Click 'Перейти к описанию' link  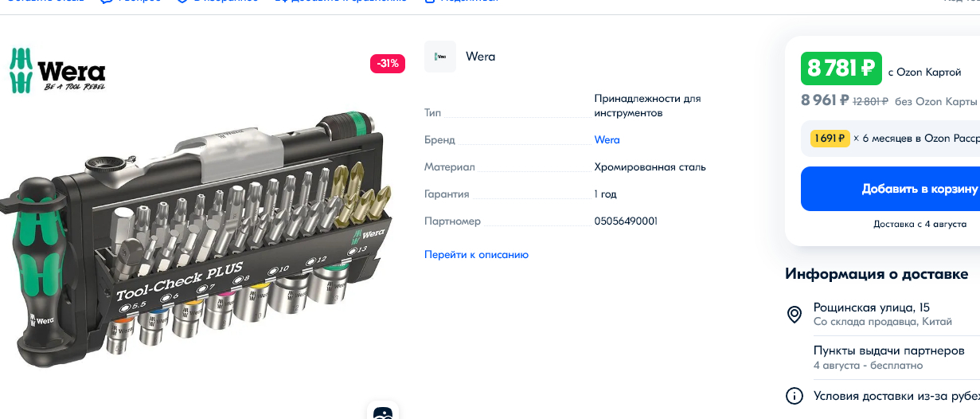tap(476, 255)
